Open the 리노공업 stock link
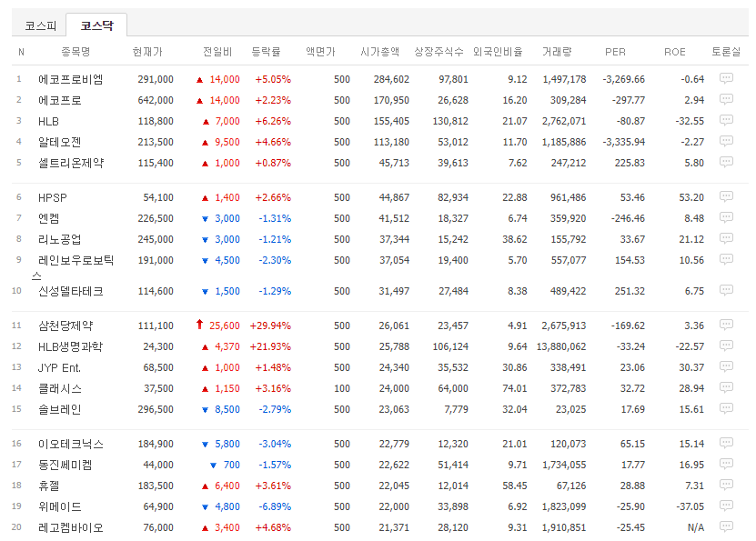The height and width of the screenshot is (541, 756). (x=60, y=239)
